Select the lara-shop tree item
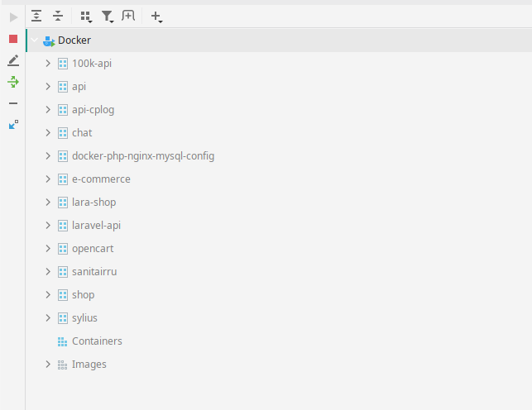Image resolution: width=532 pixels, height=410 pixels. [x=94, y=203]
